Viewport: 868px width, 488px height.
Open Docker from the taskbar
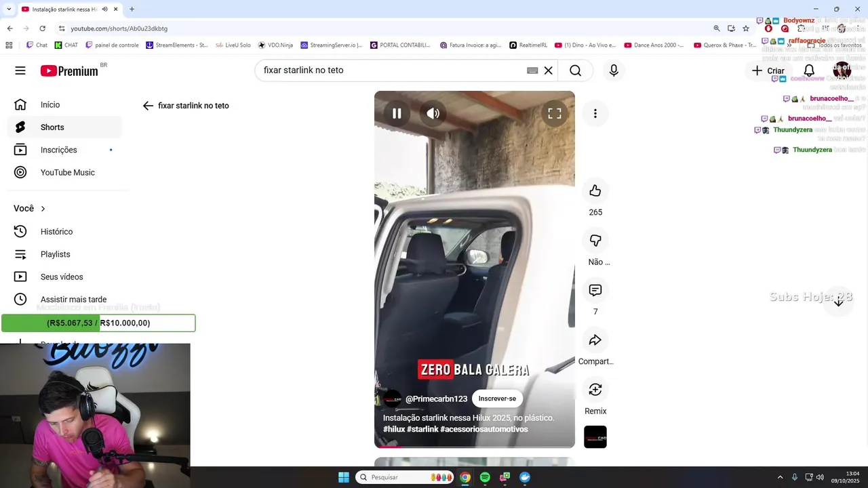[x=525, y=477]
